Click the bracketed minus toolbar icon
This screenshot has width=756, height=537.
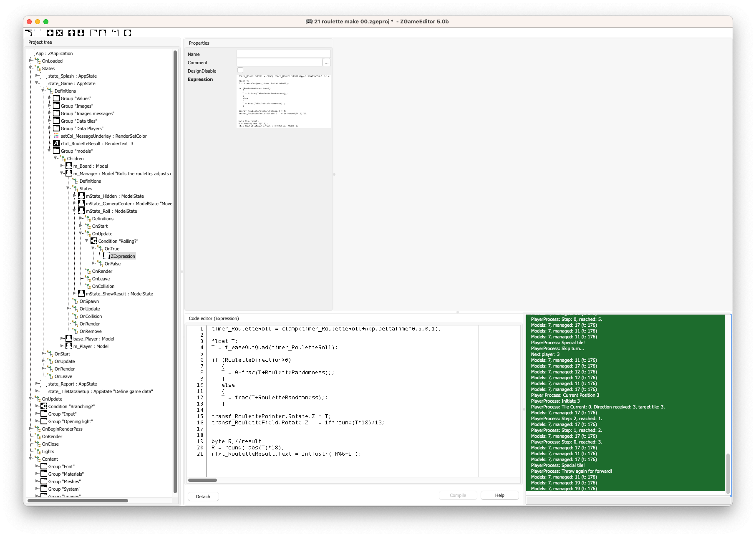(115, 33)
